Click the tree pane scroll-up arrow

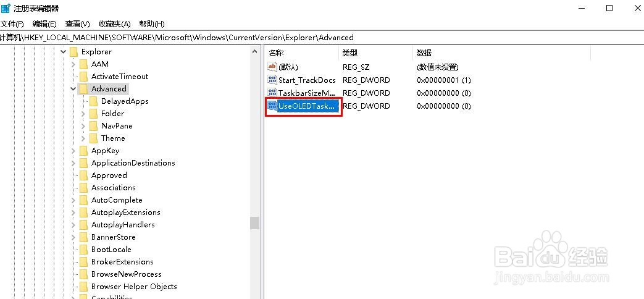[254, 52]
